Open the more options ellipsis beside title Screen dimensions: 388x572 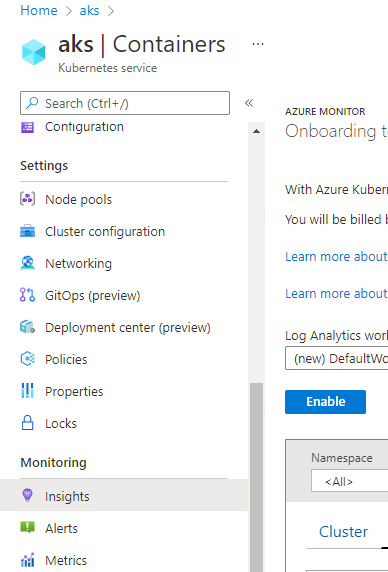258,45
